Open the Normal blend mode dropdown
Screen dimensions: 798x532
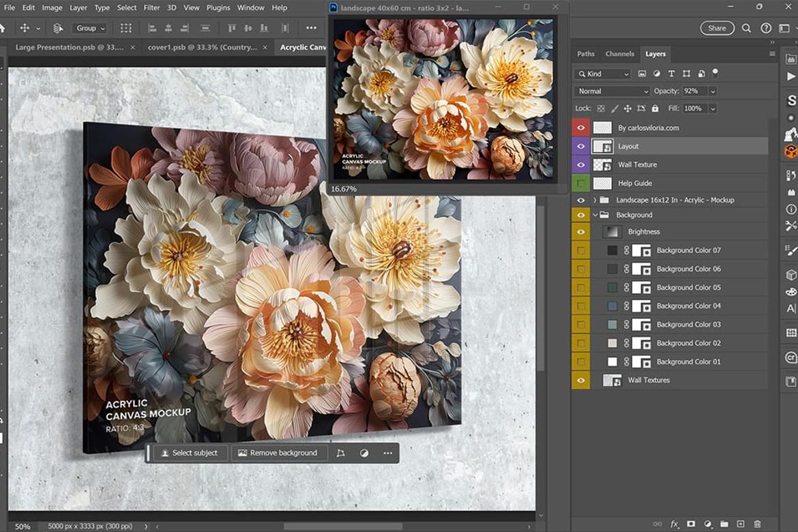pyautogui.click(x=612, y=91)
